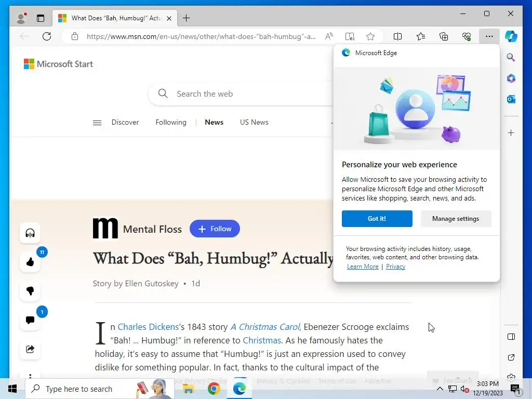532x399 pixels.
Task: Open link in new window sidebar icon
Action: [x=511, y=357]
